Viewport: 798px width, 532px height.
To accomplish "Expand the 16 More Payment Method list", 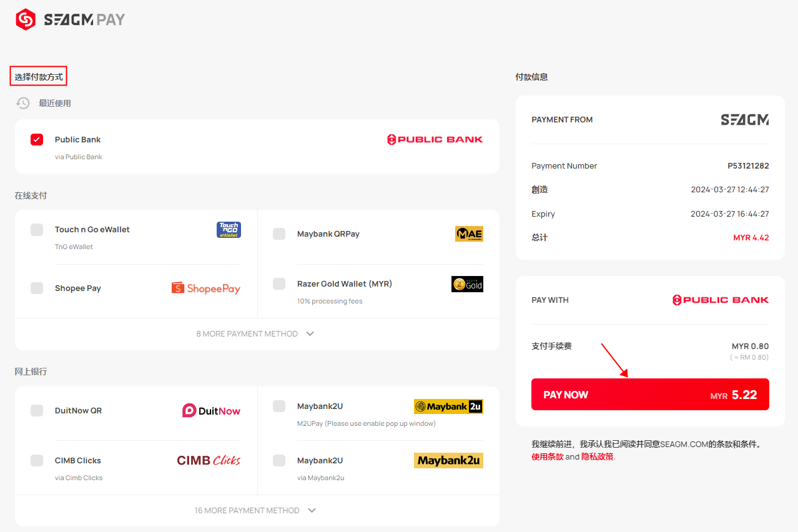I will (x=257, y=511).
